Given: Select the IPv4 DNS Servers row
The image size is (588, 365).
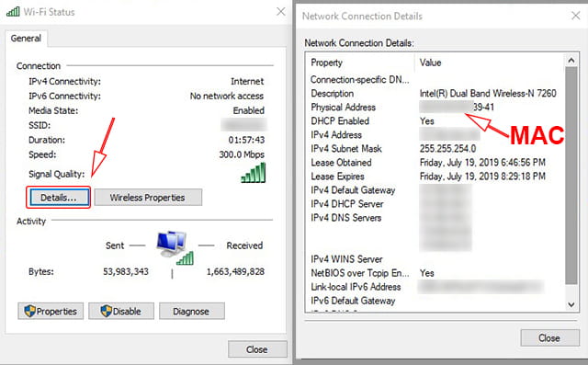Looking at the screenshot, I should tap(435, 218).
